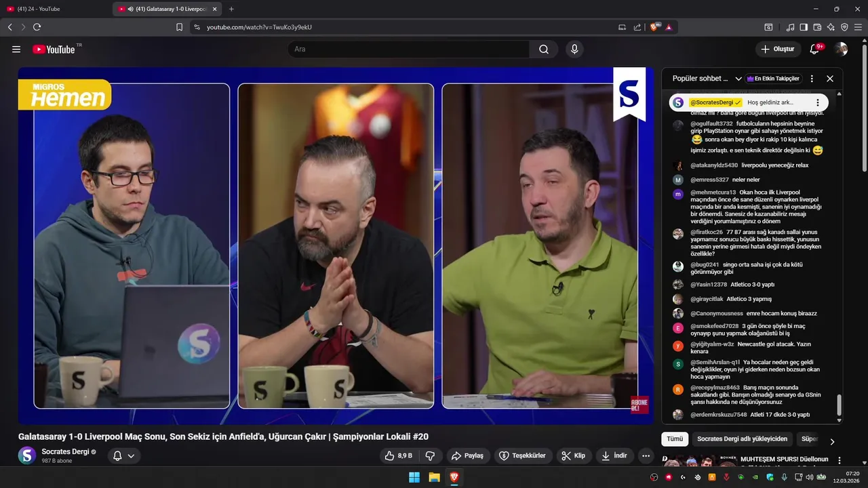Close the live chat panel
The height and width of the screenshot is (488, 868).
(830, 79)
